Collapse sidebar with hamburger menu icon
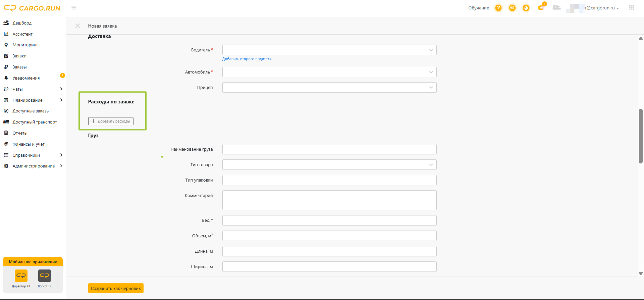The image size is (644, 300). pyautogui.click(x=74, y=8)
